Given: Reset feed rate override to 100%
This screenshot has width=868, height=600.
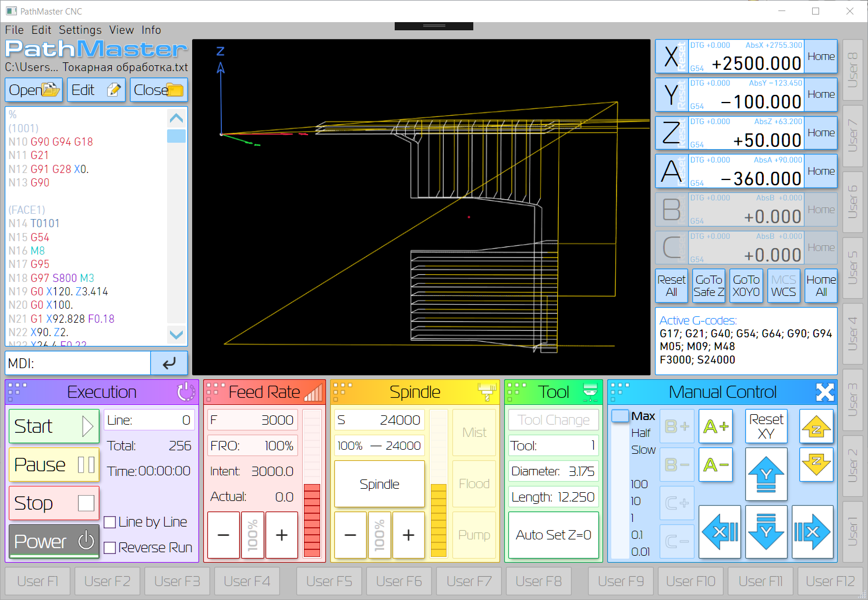Looking at the screenshot, I should (x=253, y=535).
